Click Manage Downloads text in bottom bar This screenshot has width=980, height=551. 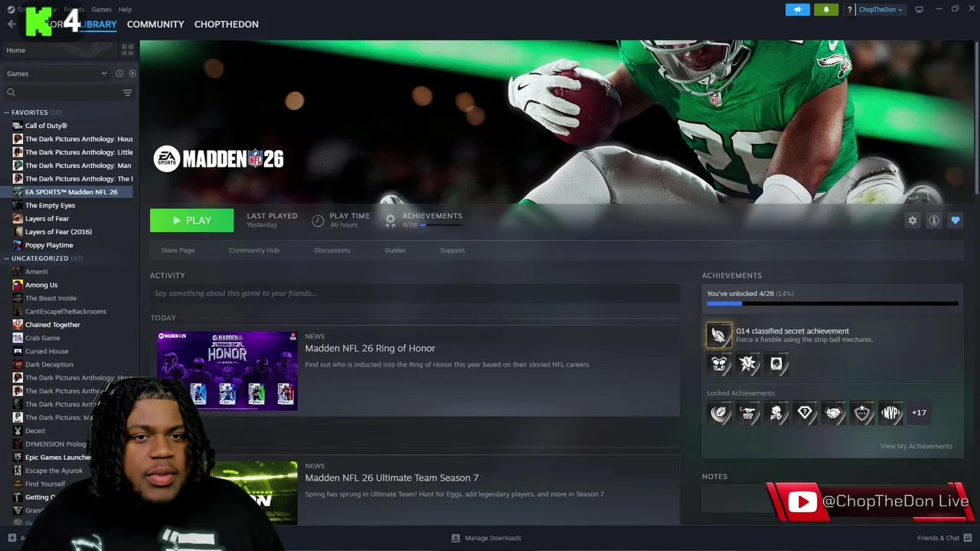[493, 538]
